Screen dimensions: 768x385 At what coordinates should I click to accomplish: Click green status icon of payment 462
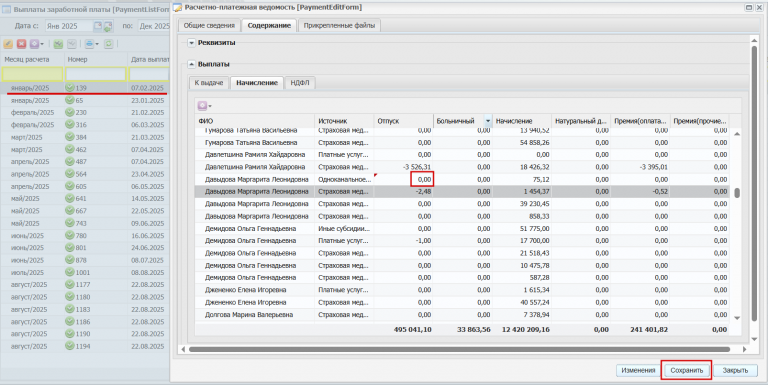tap(70, 149)
